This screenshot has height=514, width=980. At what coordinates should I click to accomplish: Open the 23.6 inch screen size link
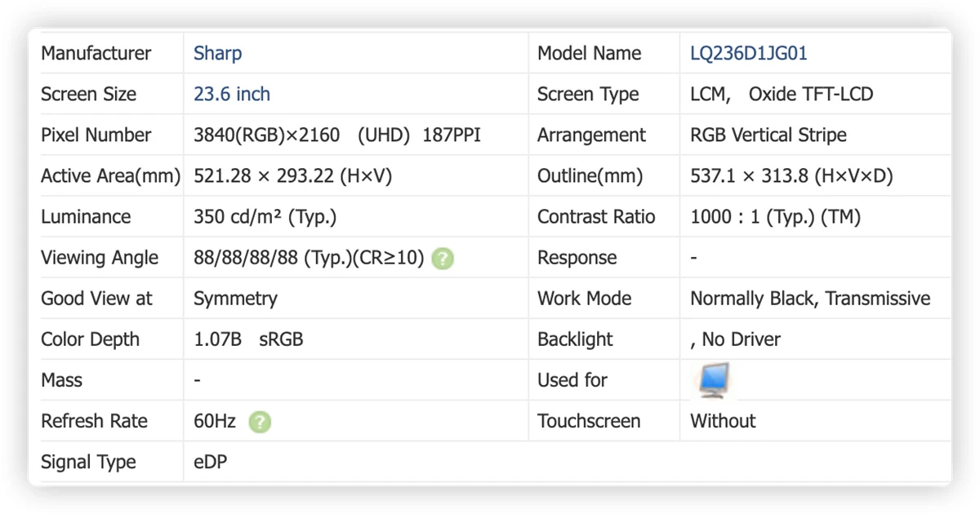point(232,95)
